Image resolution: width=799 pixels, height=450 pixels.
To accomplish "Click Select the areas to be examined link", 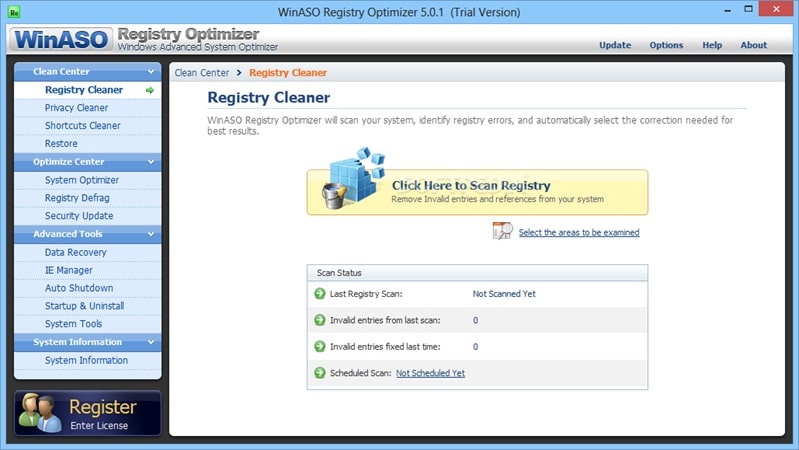I will 579,232.
